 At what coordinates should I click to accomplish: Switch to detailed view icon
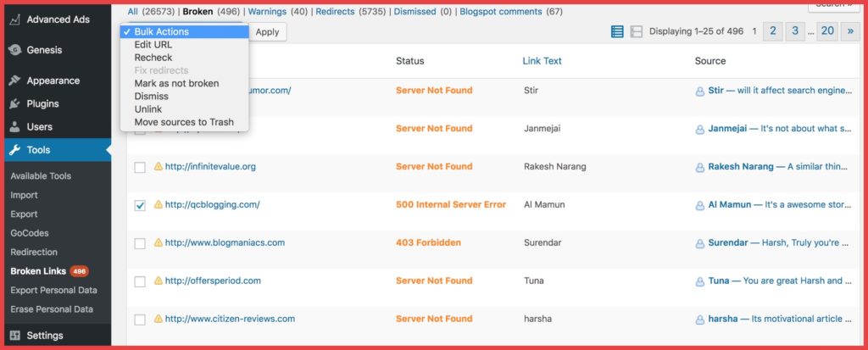click(x=636, y=31)
